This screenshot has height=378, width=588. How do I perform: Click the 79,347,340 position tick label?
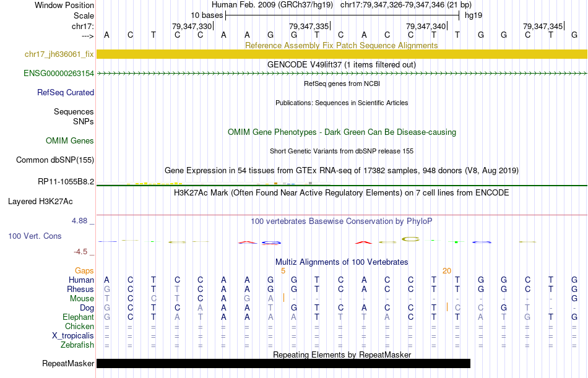426,26
